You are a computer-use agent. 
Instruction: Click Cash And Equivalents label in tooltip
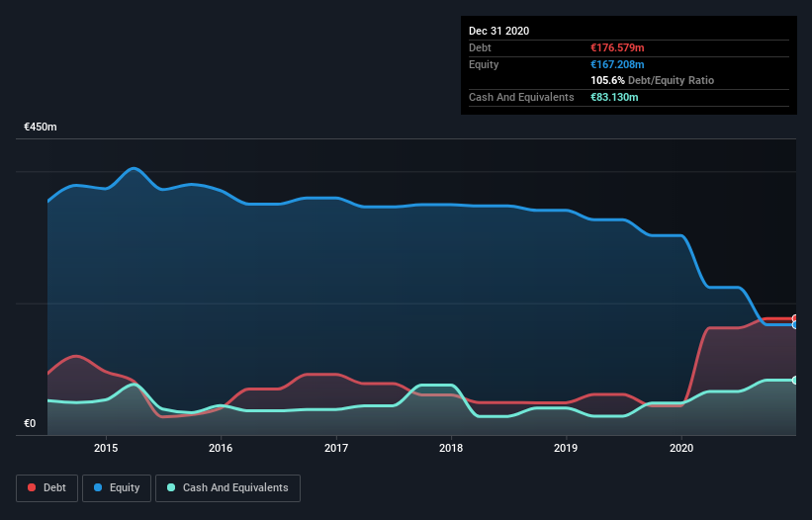point(521,97)
